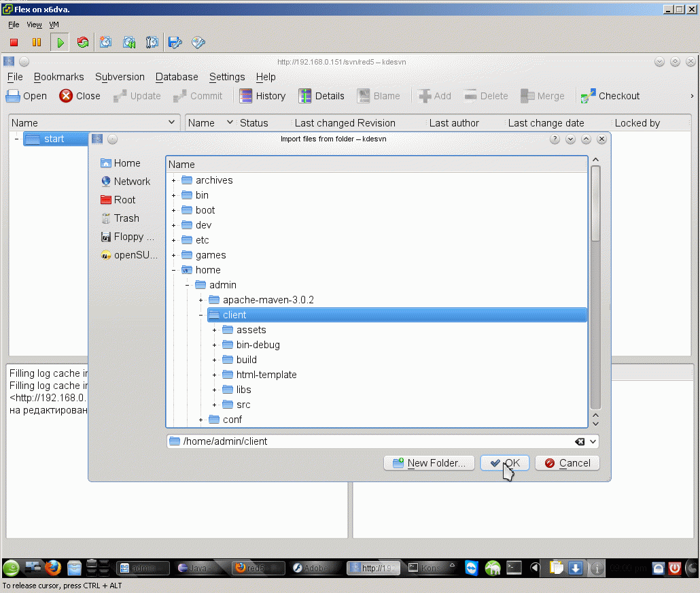The image size is (700, 593).
Task: Open the TeamViewer tray icon
Action: (472, 568)
